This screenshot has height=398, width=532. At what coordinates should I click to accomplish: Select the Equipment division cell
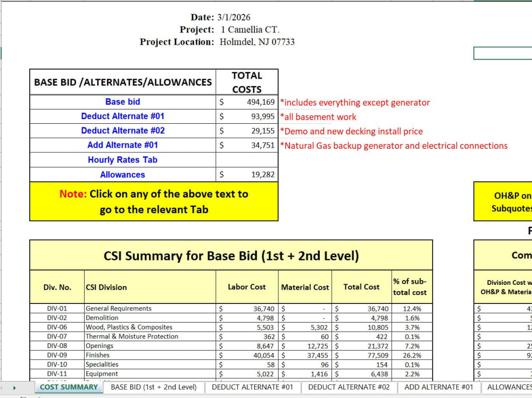(x=150, y=374)
